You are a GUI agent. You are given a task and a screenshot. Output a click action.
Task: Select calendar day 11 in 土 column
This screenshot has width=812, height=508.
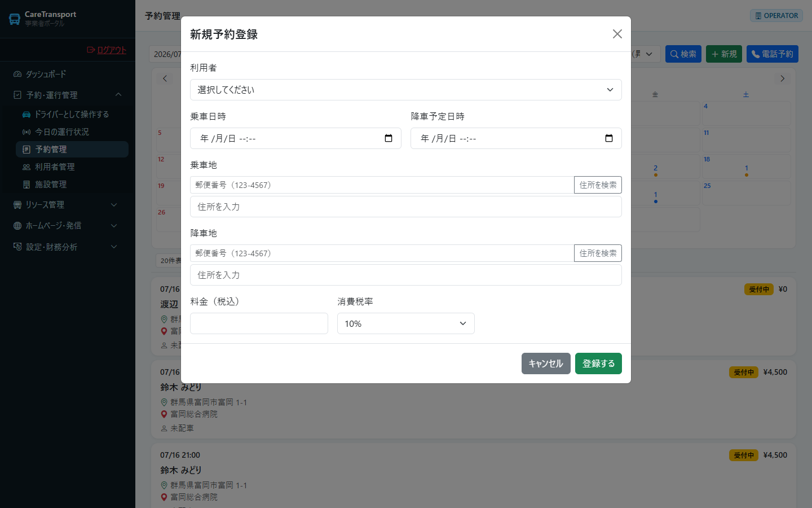[746, 141]
